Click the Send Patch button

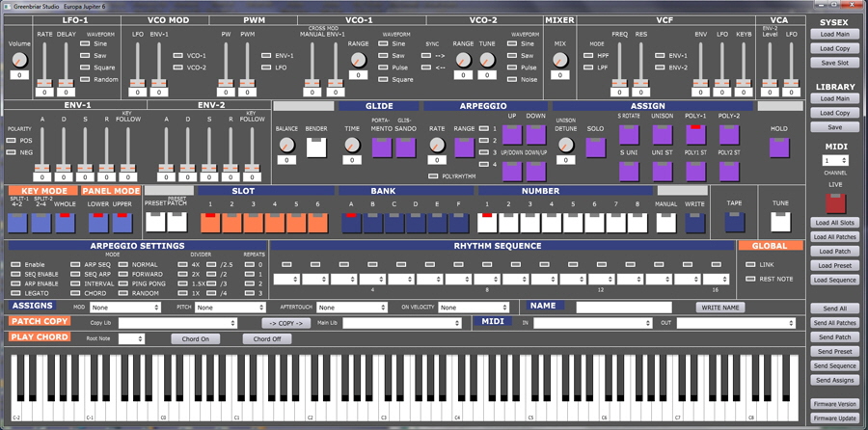pos(835,337)
